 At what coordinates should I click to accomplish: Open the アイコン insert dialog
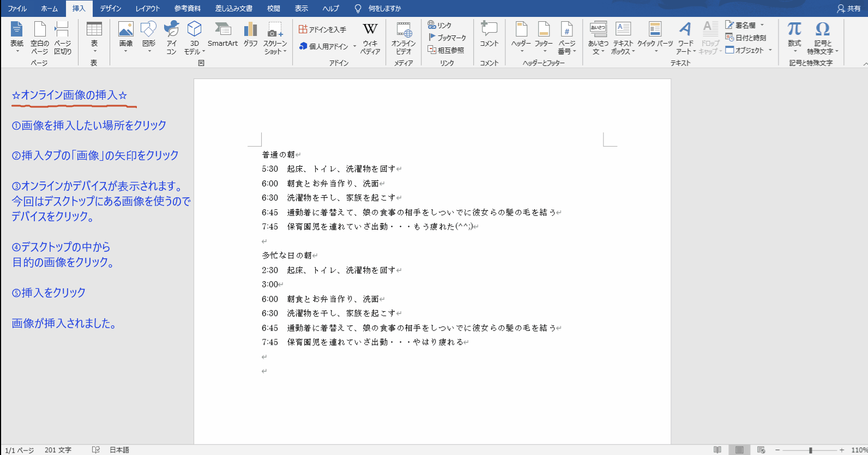tap(171, 38)
